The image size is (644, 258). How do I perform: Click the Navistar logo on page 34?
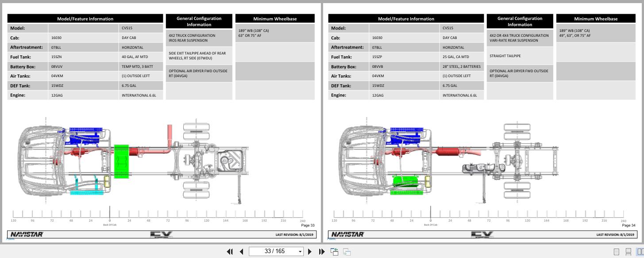click(x=347, y=234)
